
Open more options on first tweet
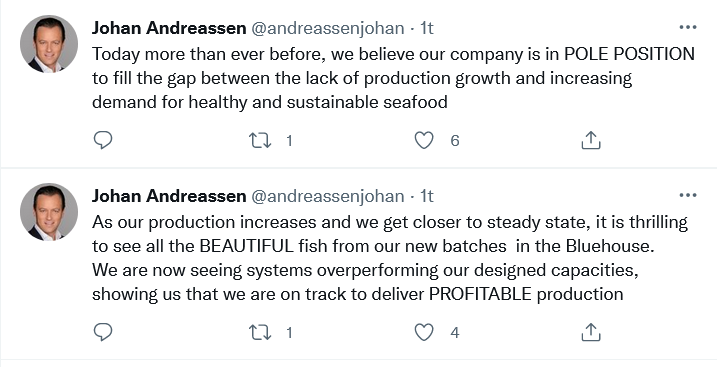tap(688, 27)
